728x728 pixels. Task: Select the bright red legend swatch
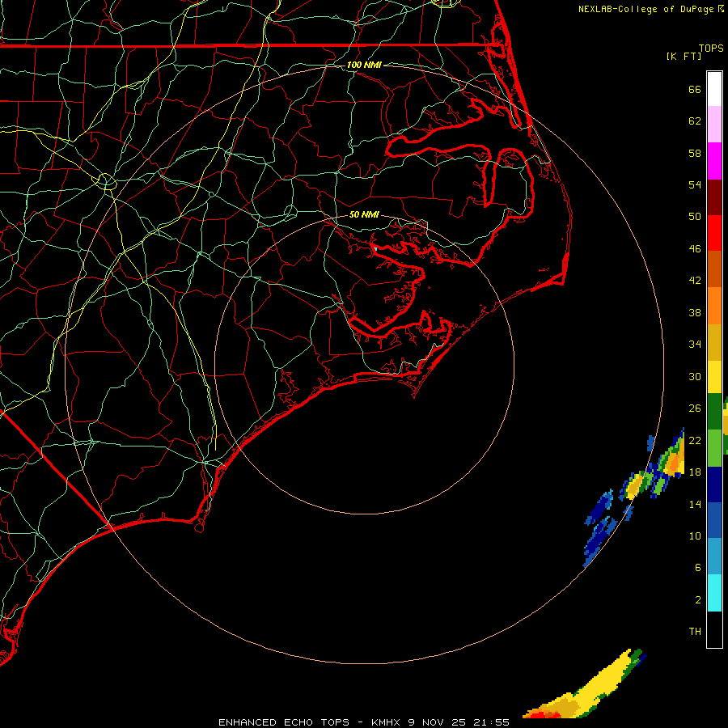point(714,233)
